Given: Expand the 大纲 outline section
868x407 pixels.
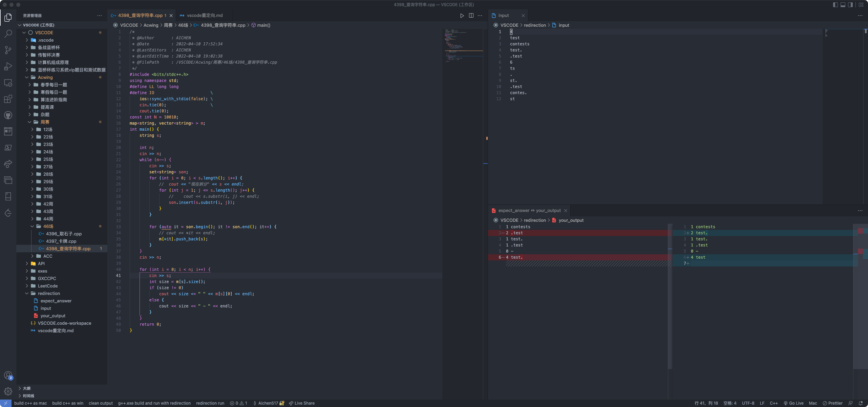Looking at the screenshot, I should click(x=62, y=388).
